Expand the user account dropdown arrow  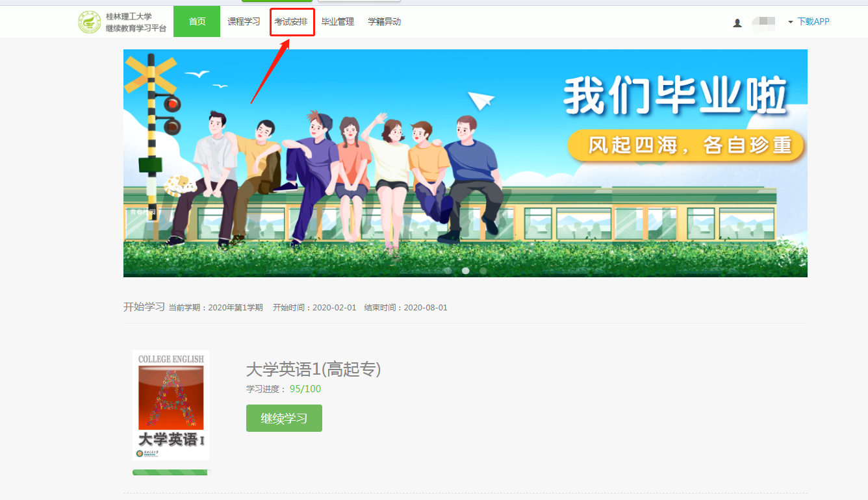coord(791,22)
